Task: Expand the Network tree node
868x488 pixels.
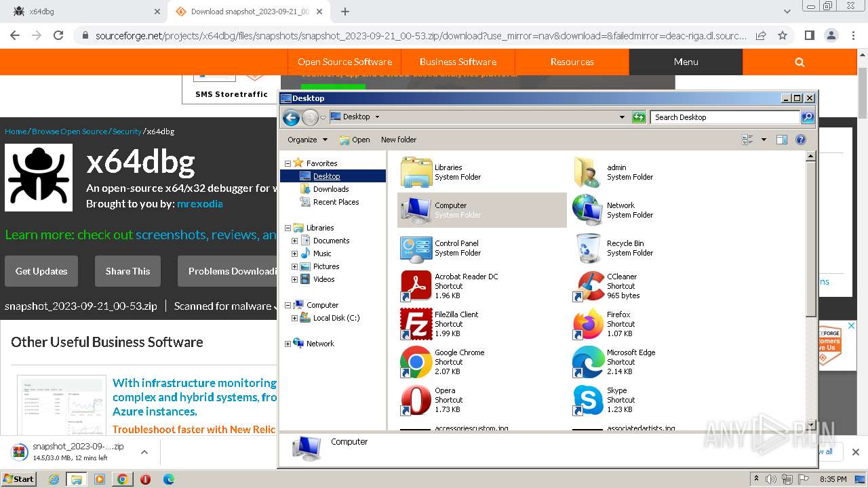Action: point(288,344)
